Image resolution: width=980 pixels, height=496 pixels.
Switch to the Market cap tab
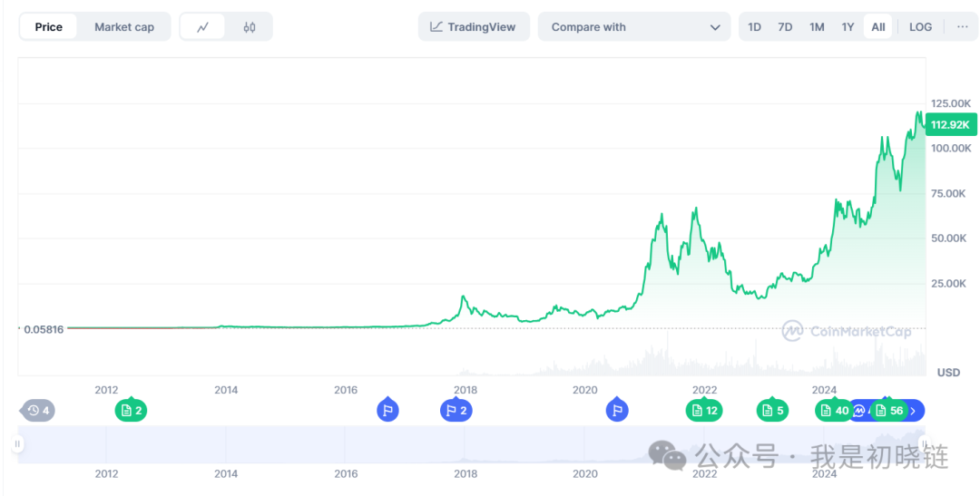coord(124,27)
